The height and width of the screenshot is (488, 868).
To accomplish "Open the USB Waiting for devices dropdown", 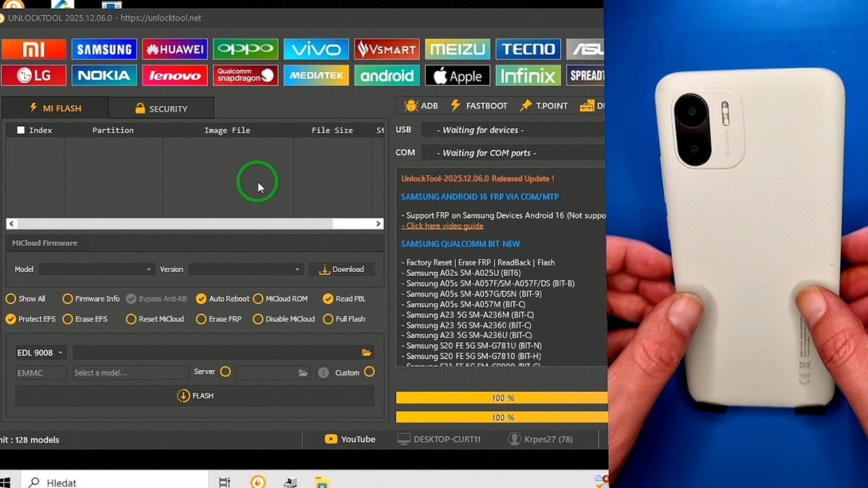I will [513, 130].
